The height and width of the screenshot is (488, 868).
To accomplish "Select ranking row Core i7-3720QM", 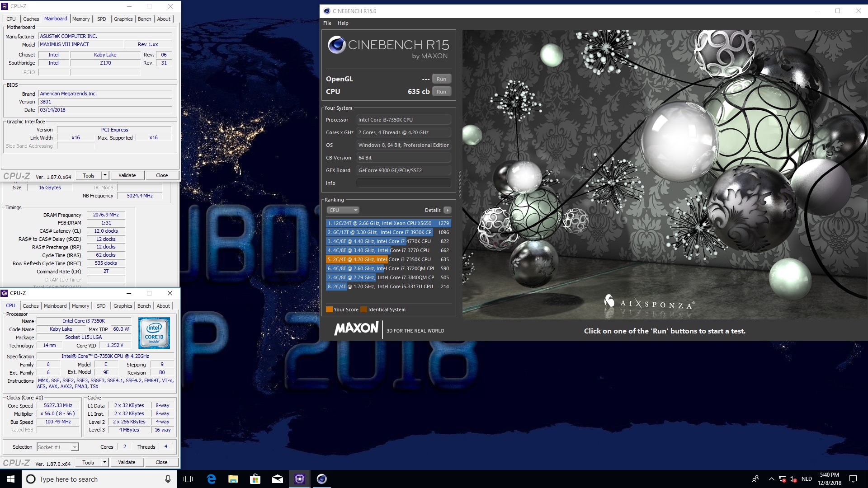I will (388, 268).
